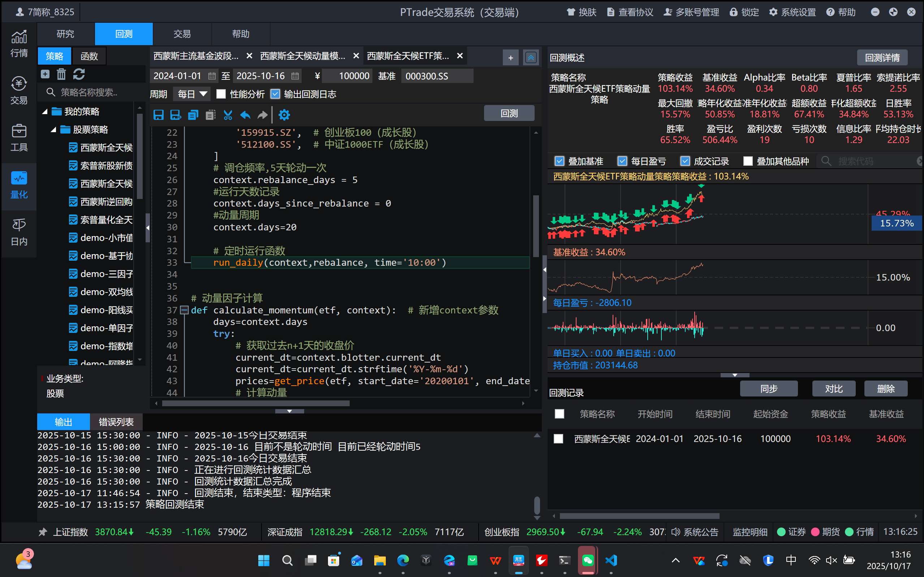The height and width of the screenshot is (577, 924).
Task: Collapse the 我的策略 folder
Action: point(45,112)
